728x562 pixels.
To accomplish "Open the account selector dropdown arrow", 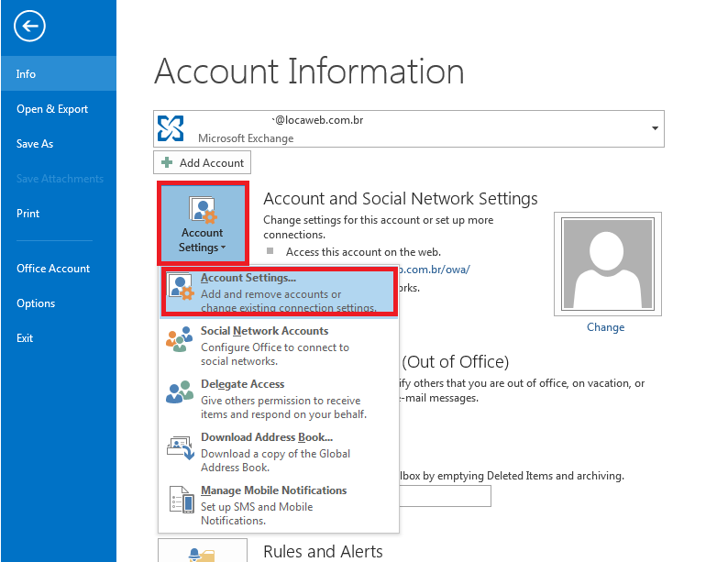I will 655,128.
